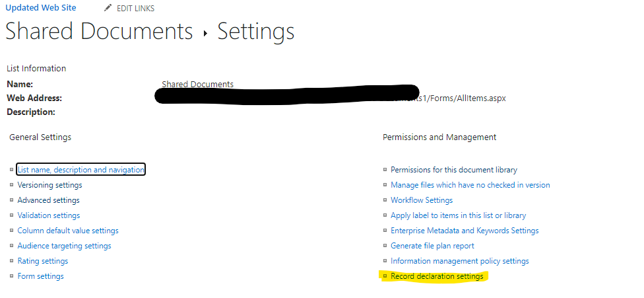Go to Advanced settings
This screenshot has width=644, height=298.
click(x=48, y=200)
